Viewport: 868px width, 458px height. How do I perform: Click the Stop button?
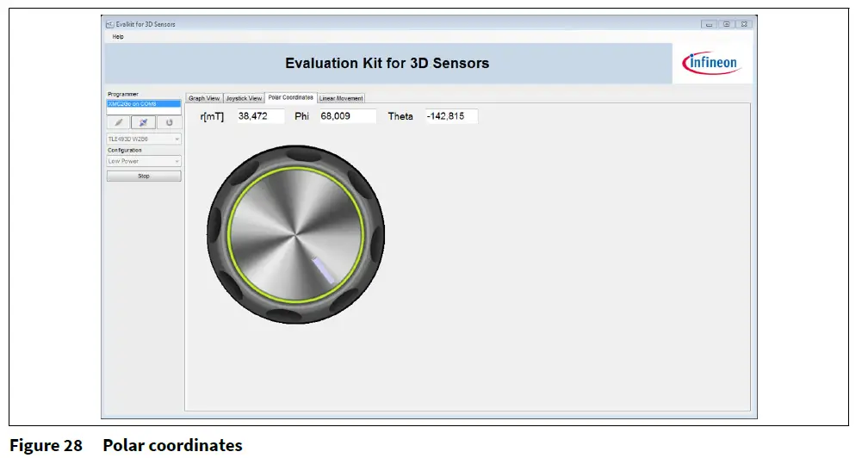(x=144, y=176)
